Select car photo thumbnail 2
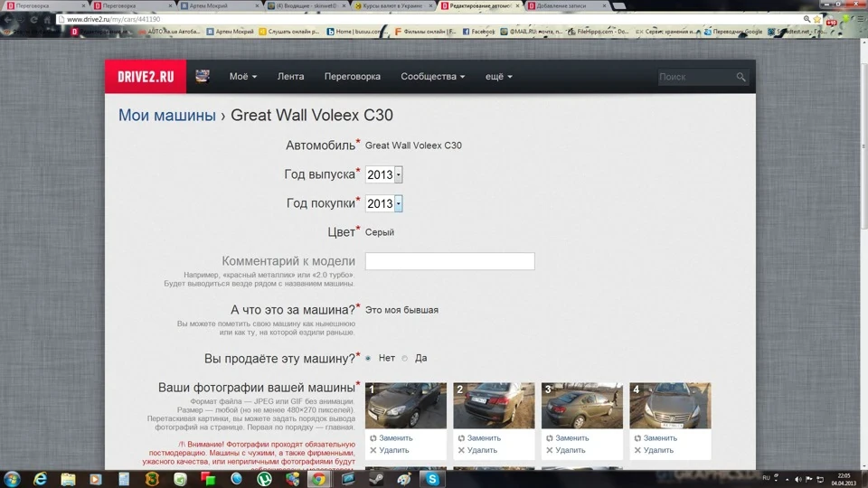Image resolution: width=868 pixels, height=488 pixels. pyautogui.click(x=494, y=406)
